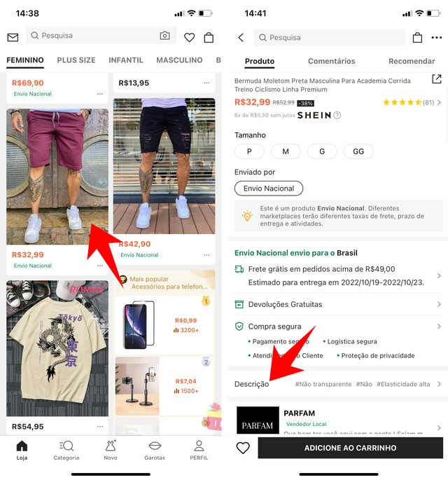The image size is (448, 480).
Task: Expand Compra segura details
Action: [x=338, y=327]
